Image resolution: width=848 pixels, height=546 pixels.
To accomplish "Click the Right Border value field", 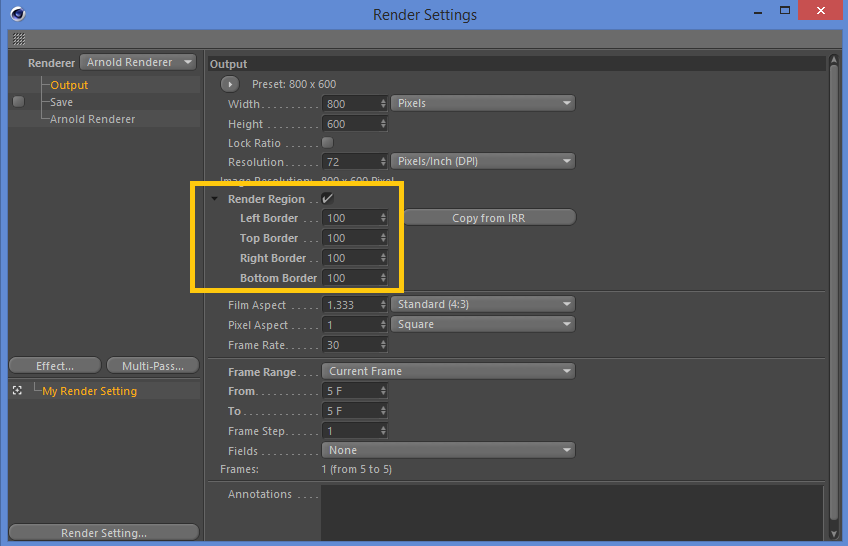I will (350, 258).
